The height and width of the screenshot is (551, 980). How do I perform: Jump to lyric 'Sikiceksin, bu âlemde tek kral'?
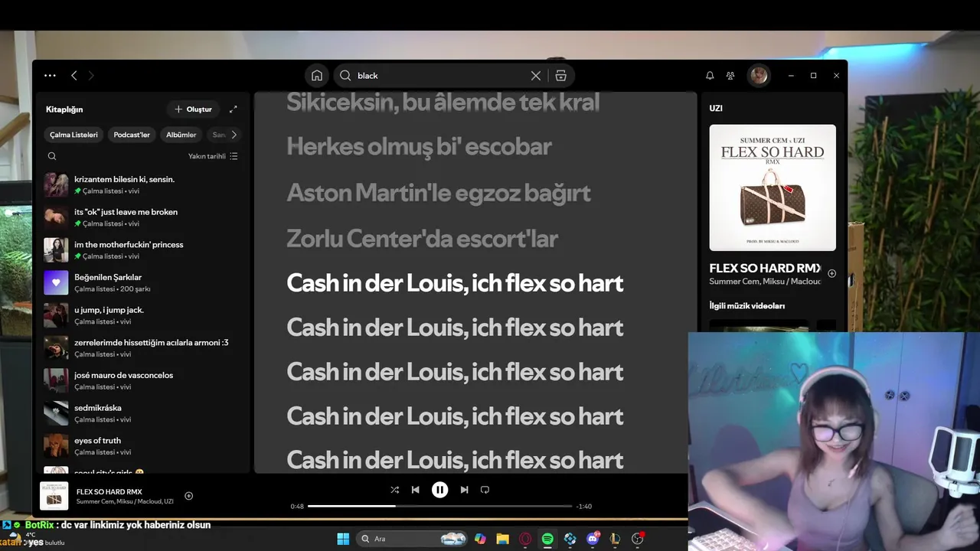coord(443,103)
